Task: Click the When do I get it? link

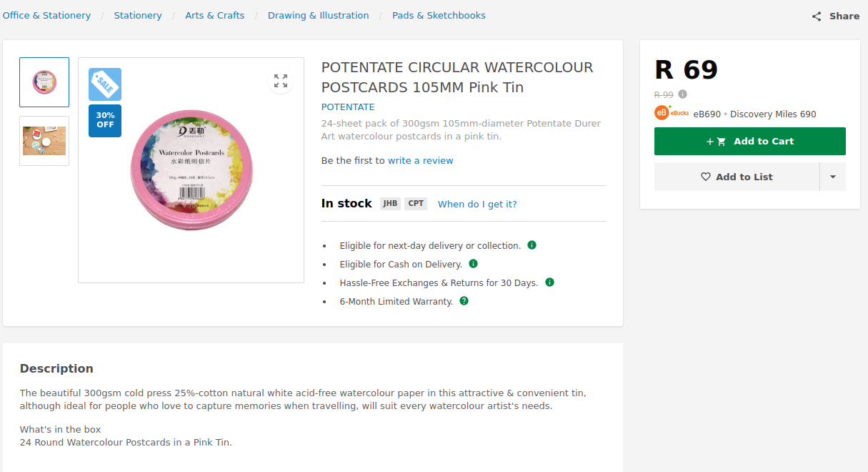Action: pos(477,205)
